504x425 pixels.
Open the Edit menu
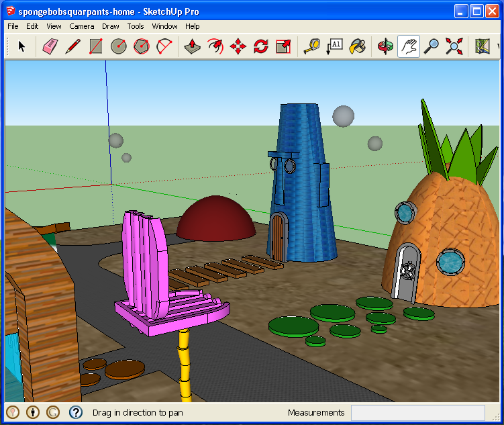point(32,26)
